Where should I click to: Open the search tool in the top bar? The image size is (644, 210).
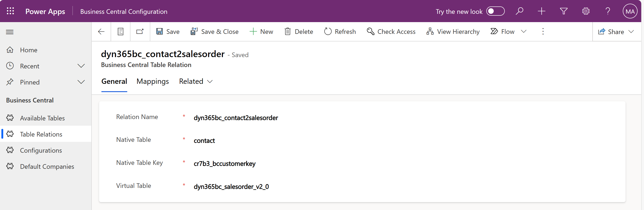click(520, 11)
